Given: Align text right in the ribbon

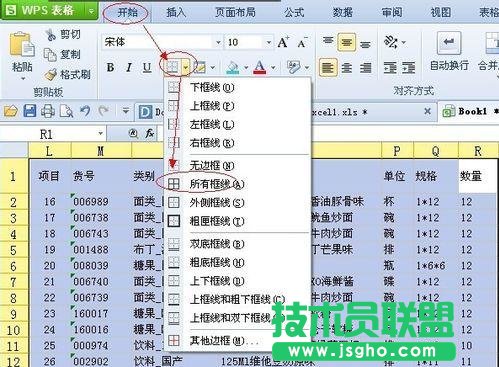Looking at the screenshot, I should tap(365, 68).
